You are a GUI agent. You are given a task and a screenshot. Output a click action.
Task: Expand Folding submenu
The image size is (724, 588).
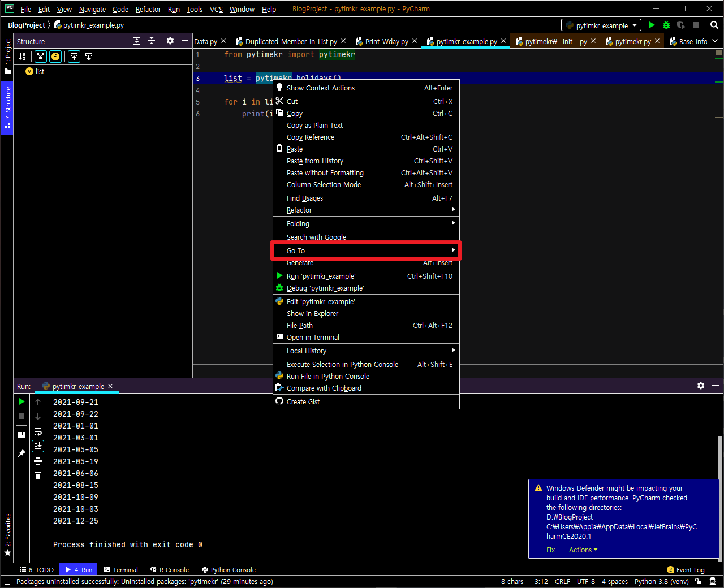pyautogui.click(x=366, y=223)
